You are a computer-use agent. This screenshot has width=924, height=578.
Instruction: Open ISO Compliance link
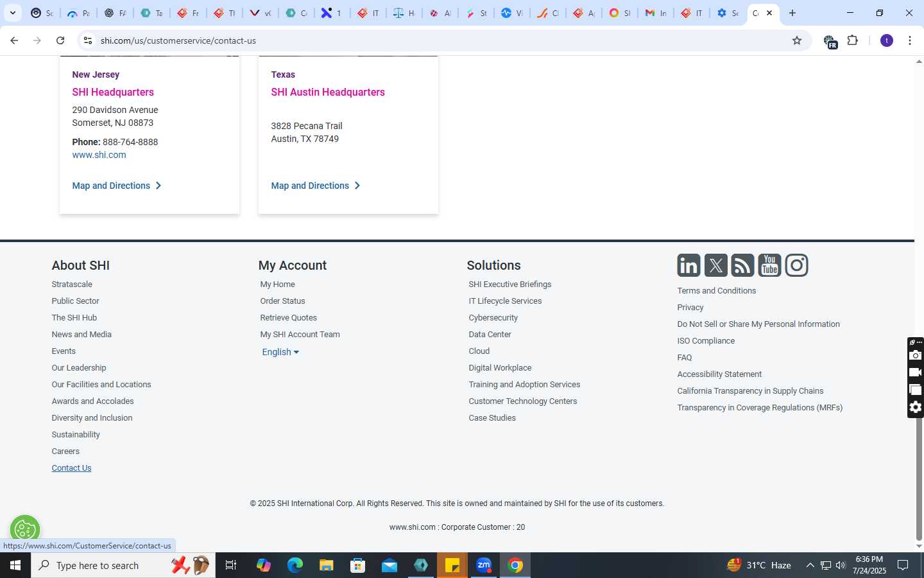click(706, 341)
